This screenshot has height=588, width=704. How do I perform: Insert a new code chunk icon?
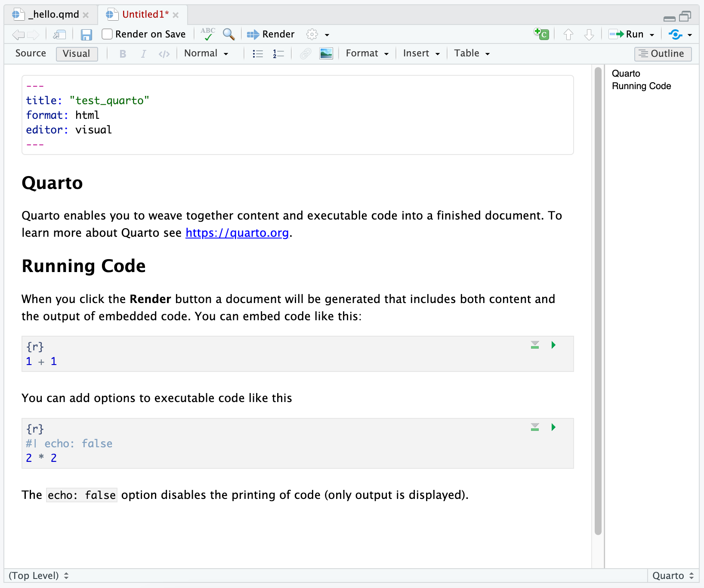[x=541, y=34]
